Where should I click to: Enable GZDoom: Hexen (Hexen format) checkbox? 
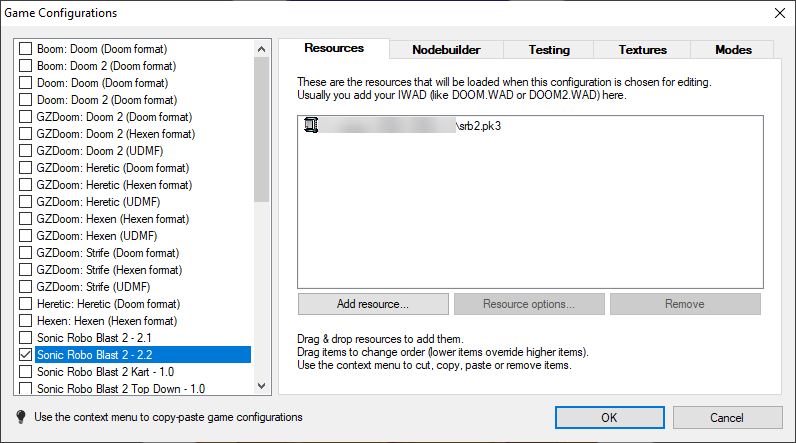(25, 219)
